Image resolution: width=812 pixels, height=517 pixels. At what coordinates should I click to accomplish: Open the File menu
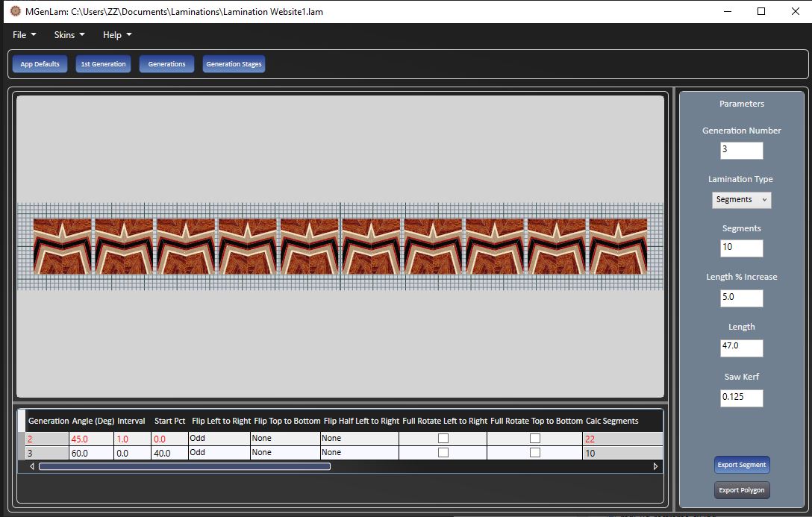[24, 35]
